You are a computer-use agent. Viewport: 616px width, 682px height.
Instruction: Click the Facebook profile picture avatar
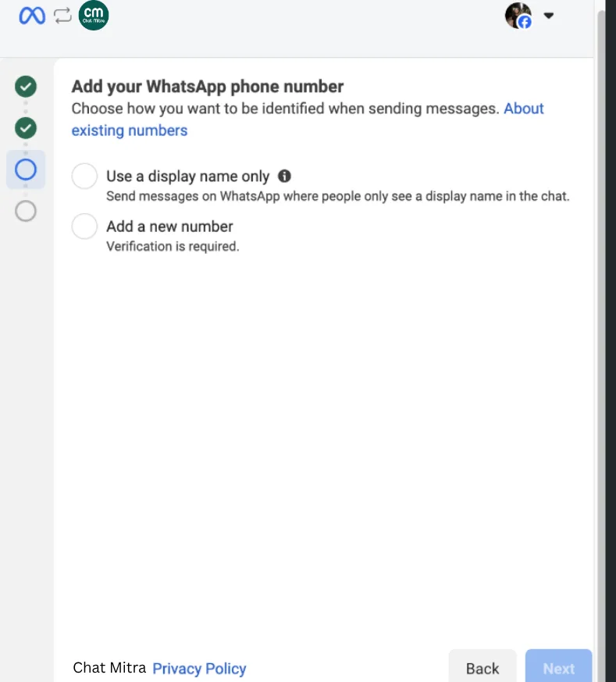pyautogui.click(x=518, y=16)
